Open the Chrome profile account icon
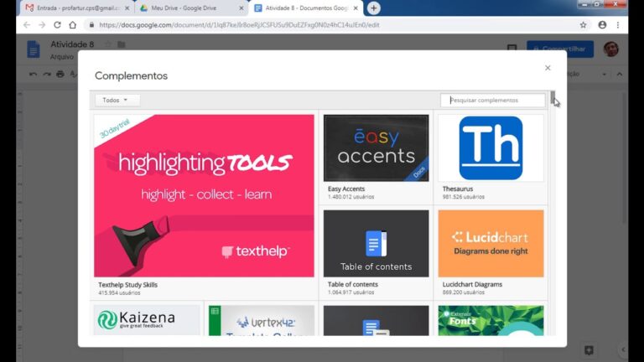Image resolution: width=644 pixels, height=362 pixels. (602, 25)
